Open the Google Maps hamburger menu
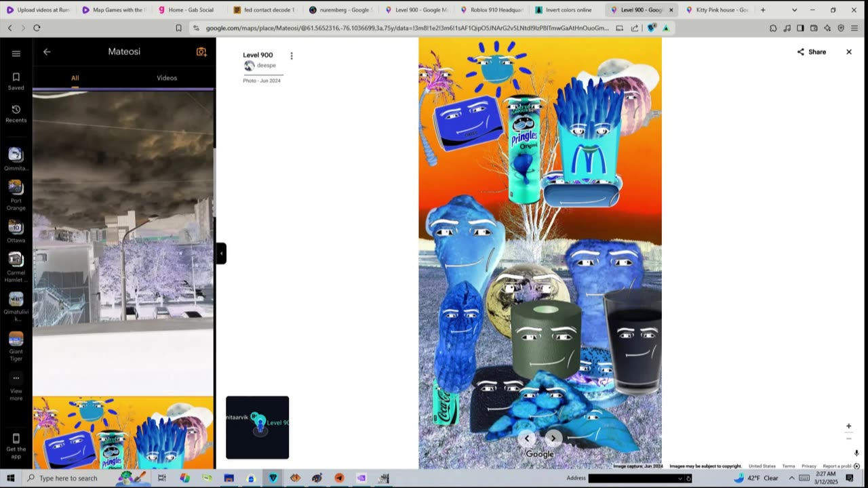This screenshot has width=868, height=488. pyautogui.click(x=16, y=53)
